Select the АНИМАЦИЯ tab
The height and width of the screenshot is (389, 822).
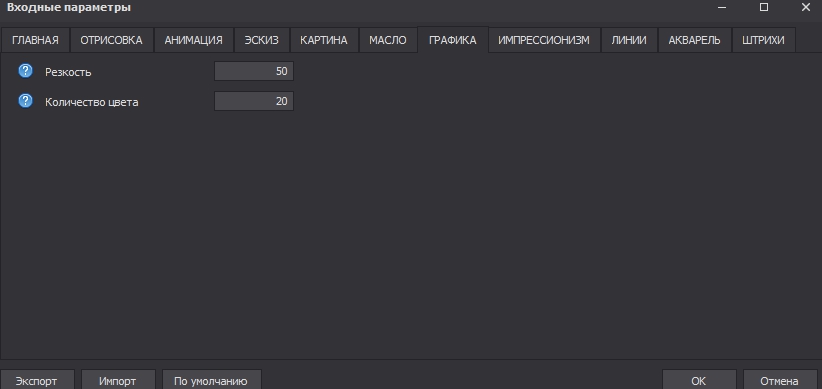click(193, 40)
